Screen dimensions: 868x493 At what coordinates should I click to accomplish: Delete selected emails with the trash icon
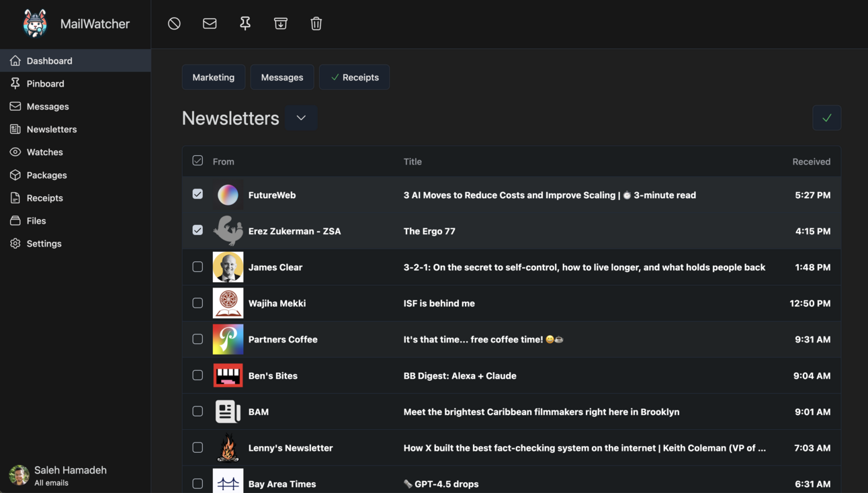click(316, 24)
